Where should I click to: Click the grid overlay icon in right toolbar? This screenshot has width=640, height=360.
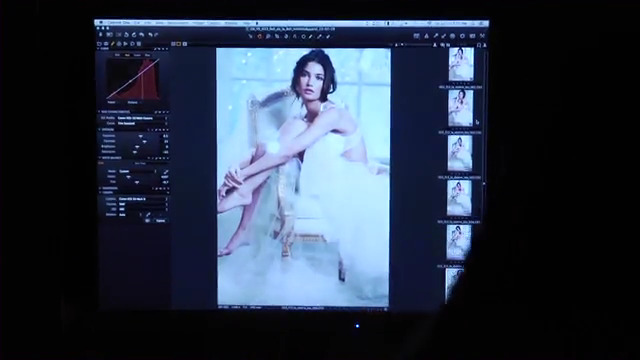416,36
